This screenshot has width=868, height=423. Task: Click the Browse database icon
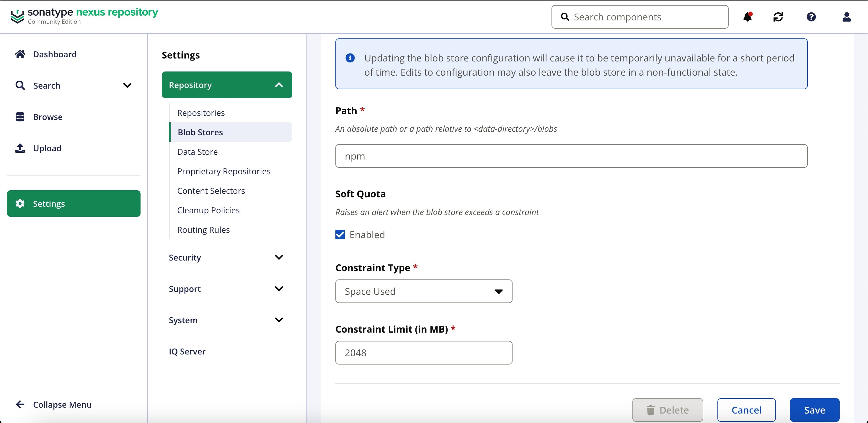pos(20,117)
